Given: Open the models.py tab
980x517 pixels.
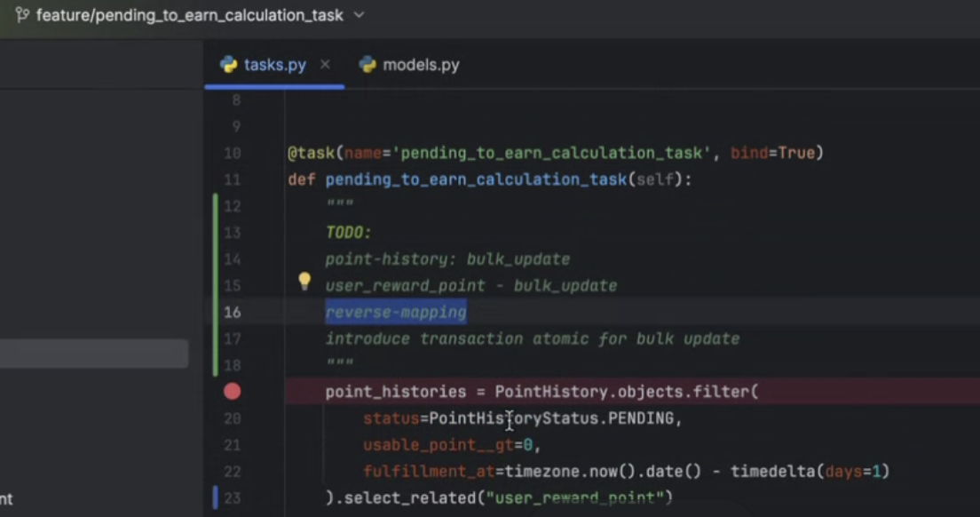Looking at the screenshot, I should pos(421,65).
